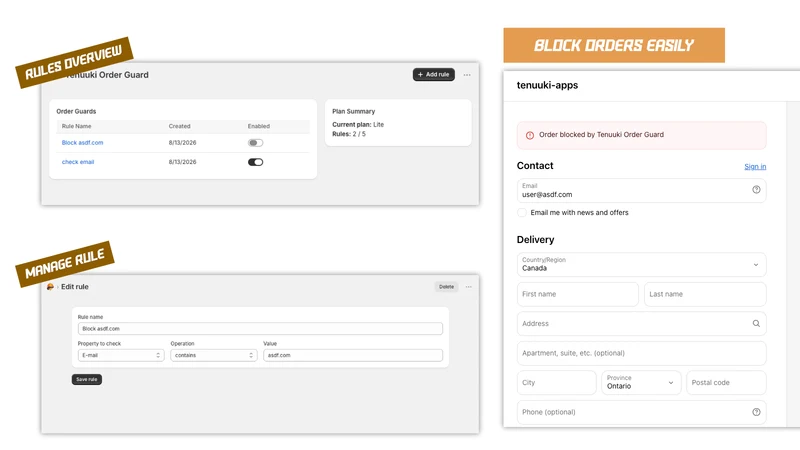Click the Postal code field
The width and height of the screenshot is (800, 450).
click(x=727, y=383)
